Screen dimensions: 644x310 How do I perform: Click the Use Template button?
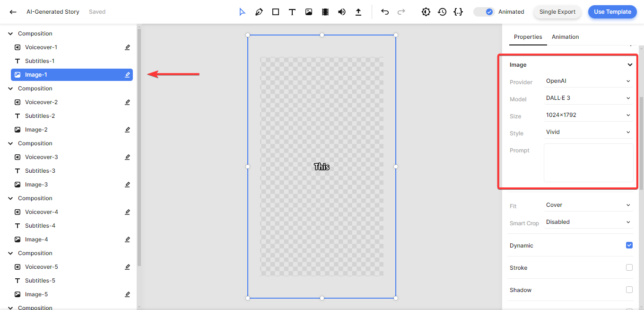click(612, 12)
